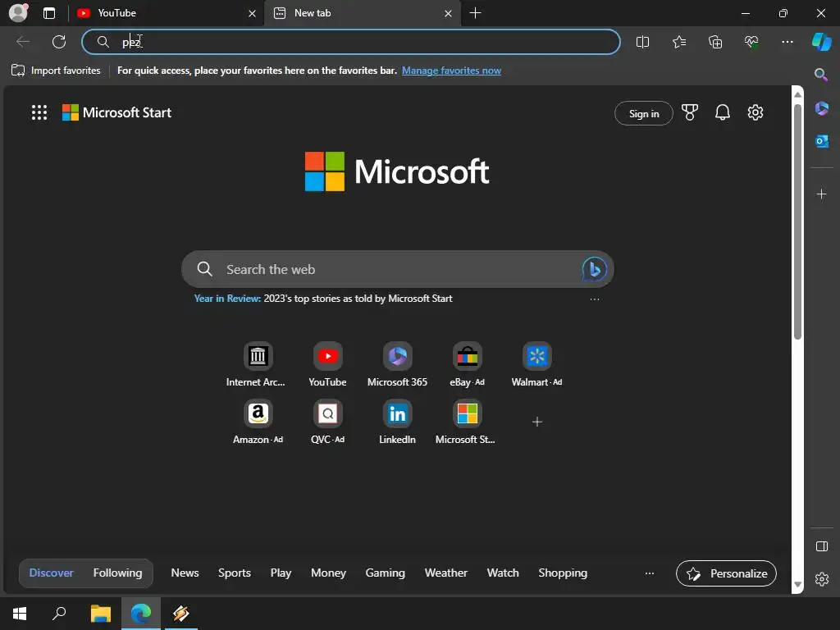Open the Copilot sidebar icon
The image size is (840, 630).
821,42
